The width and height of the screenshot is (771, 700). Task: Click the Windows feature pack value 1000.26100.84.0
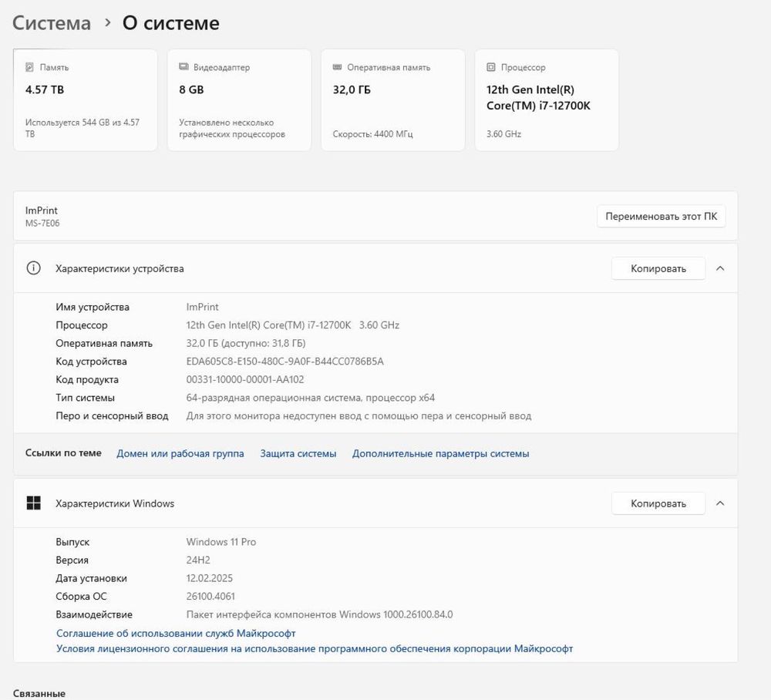tap(320, 614)
